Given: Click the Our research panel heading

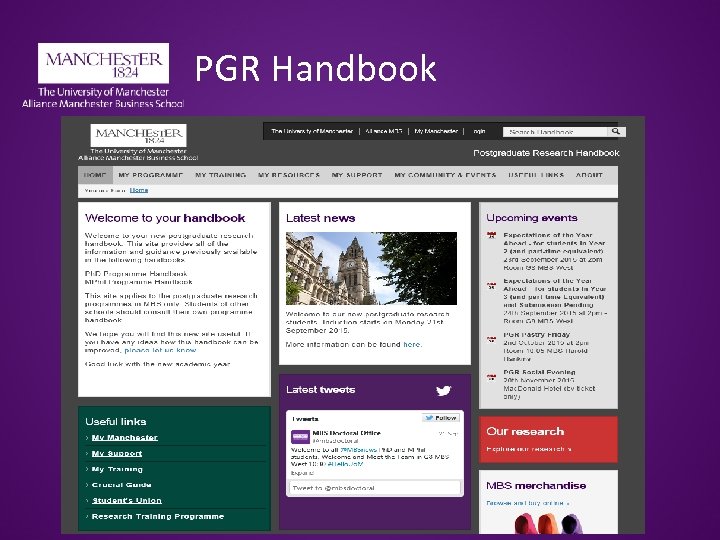Looking at the screenshot, I should point(525,432).
